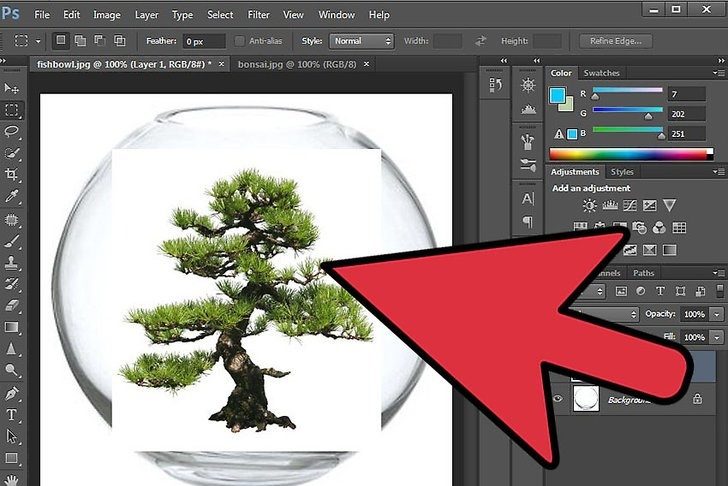Screen dimensions: 728x486
Task: Enable the Anti-alias checkbox
Action: click(x=240, y=41)
